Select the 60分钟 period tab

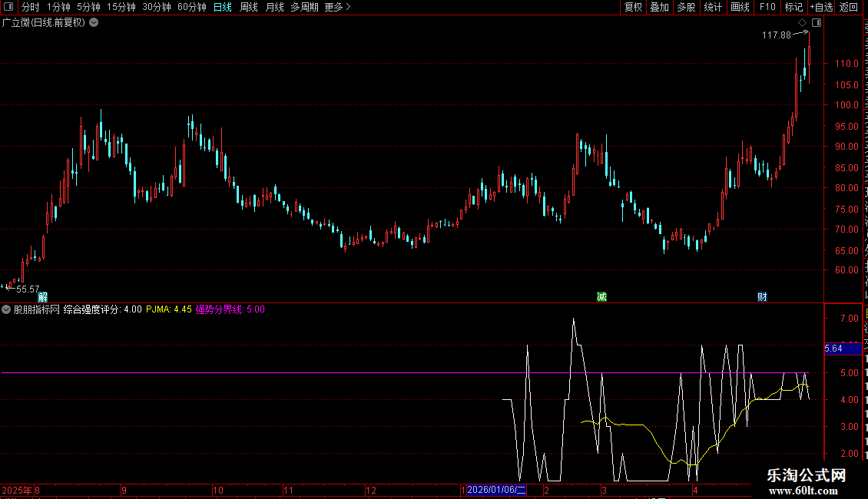(191, 7)
